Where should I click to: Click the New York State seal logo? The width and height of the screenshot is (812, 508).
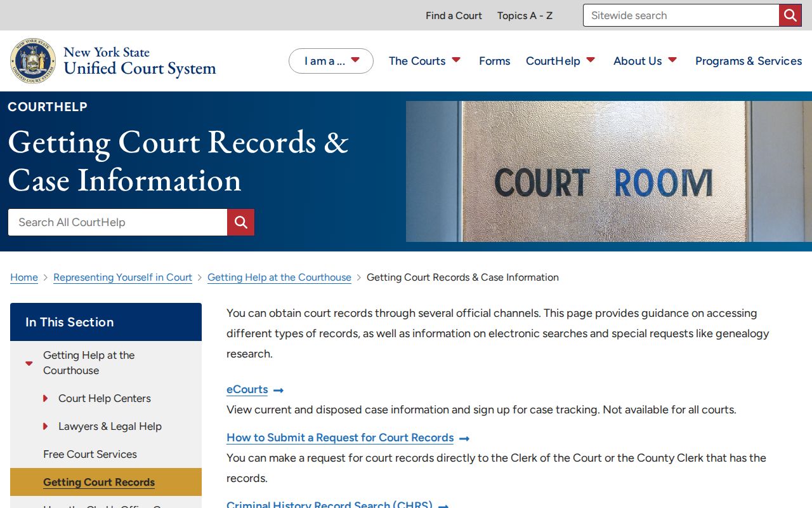pyautogui.click(x=33, y=61)
